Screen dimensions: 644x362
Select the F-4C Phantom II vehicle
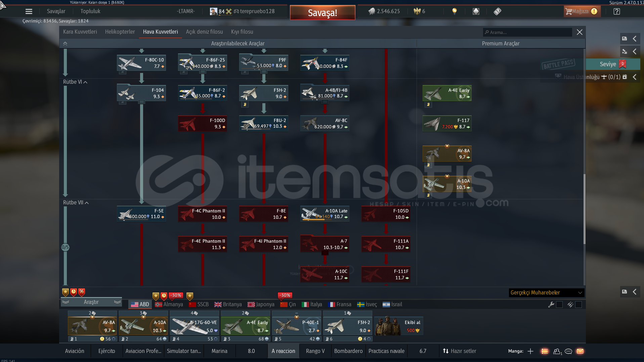click(x=203, y=214)
